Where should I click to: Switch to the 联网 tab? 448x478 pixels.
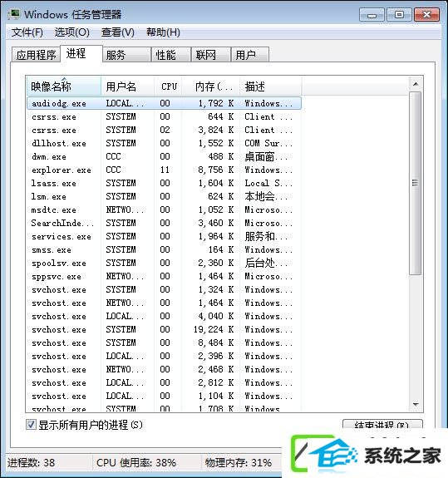(x=210, y=55)
